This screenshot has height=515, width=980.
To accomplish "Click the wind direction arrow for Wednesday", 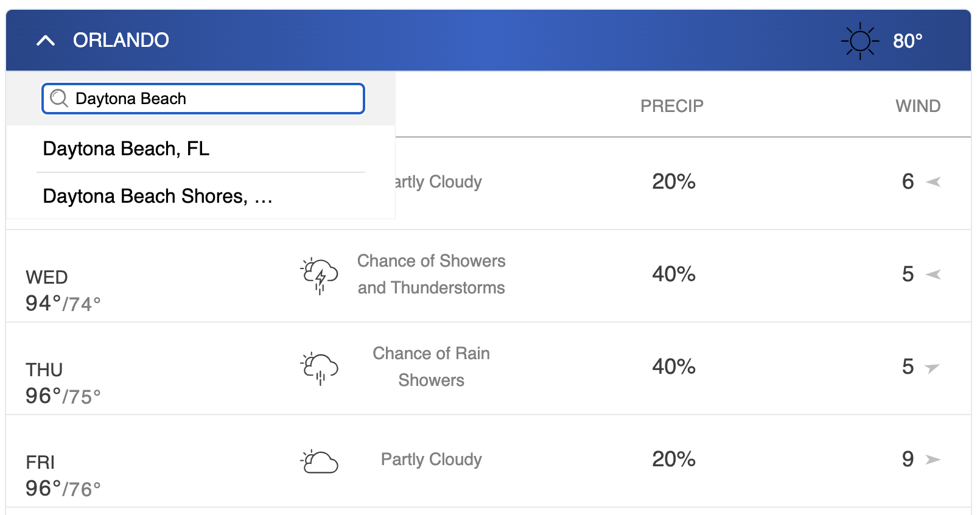I will tap(933, 275).
